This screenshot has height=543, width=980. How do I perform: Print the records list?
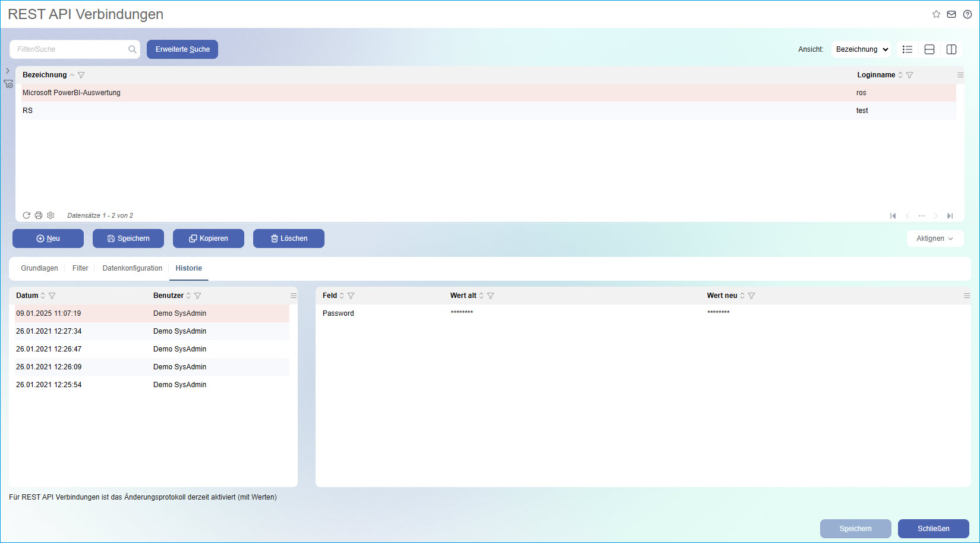(x=39, y=215)
